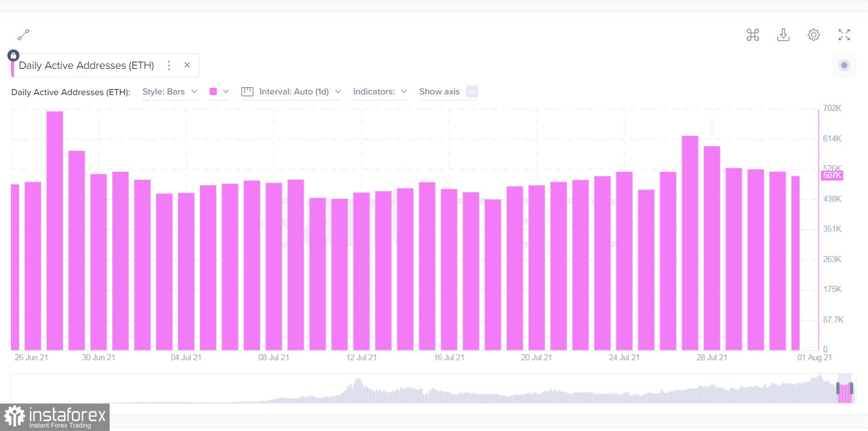Open the Style: Bars dropdown
Viewport: 868px width, 431px height.
click(170, 91)
